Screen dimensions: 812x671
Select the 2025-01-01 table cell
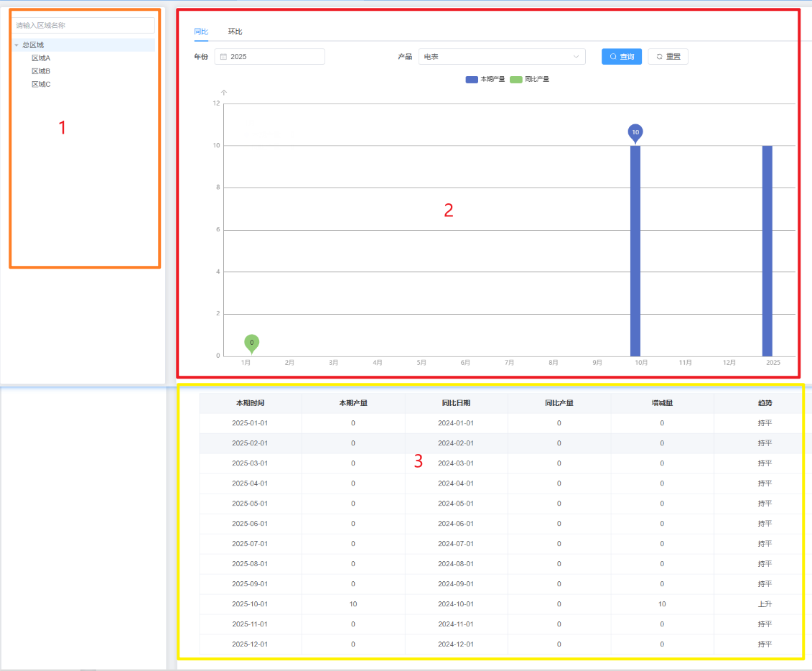pyautogui.click(x=250, y=423)
